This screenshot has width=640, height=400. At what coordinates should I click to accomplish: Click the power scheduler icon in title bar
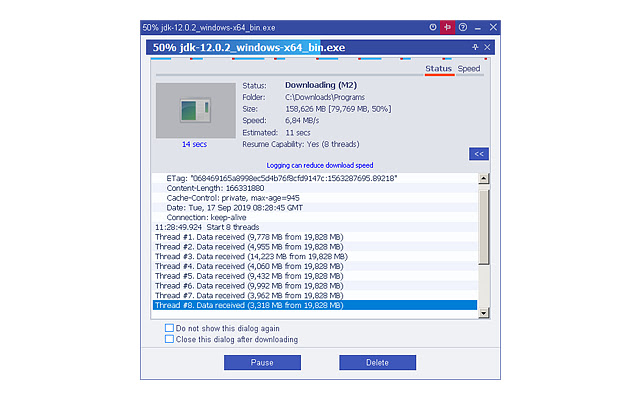click(x=433, y=27)
